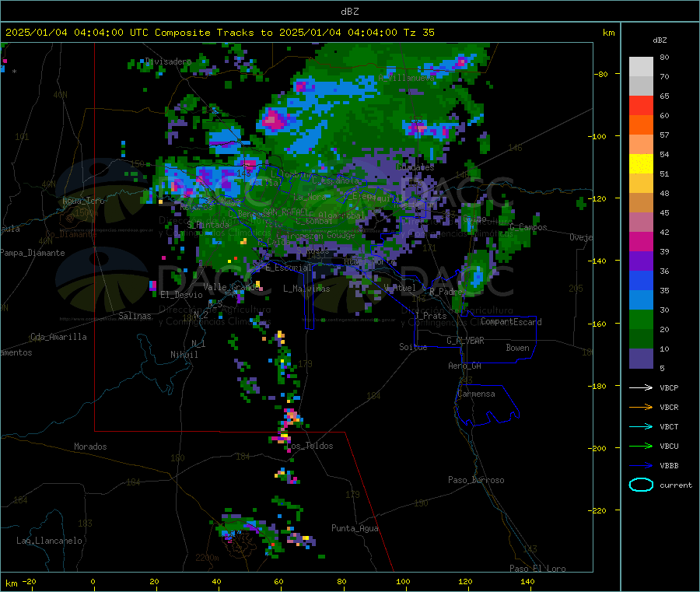Select the orange 60-57 dBZ swatch
The height and width of the screenshot is (592, 700).
tap(641, 125)
